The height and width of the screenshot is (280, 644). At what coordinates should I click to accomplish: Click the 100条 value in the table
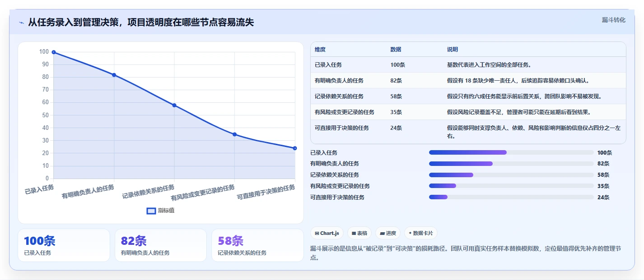tap(398, 65)
